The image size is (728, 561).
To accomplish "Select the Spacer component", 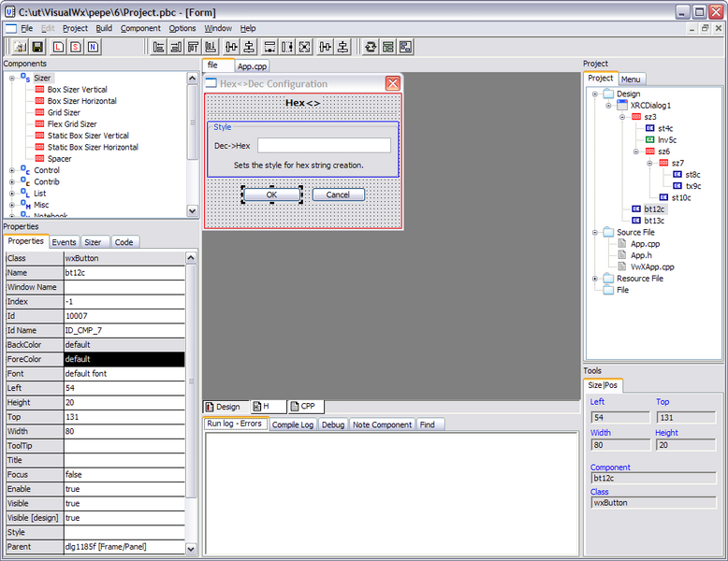I will [60, 159].
